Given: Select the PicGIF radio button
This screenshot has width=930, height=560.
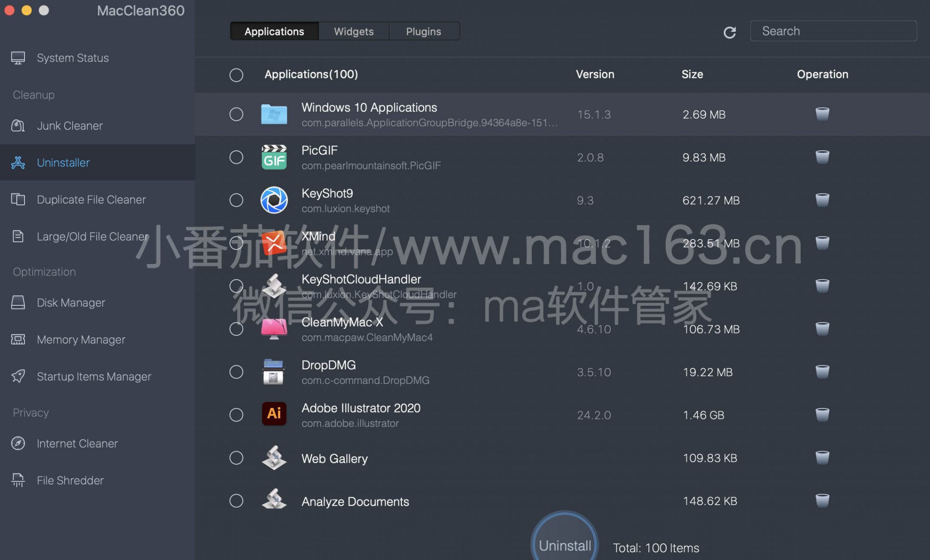Looking at the screenshot, I should [x=236, y=157].
